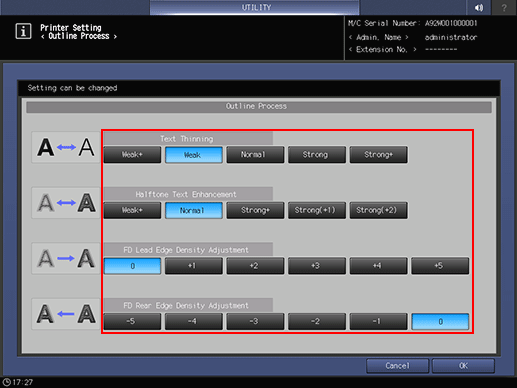Set Halftone Text Enhancement to Strong+
517x388 pixels.
[x=255, y=210]
